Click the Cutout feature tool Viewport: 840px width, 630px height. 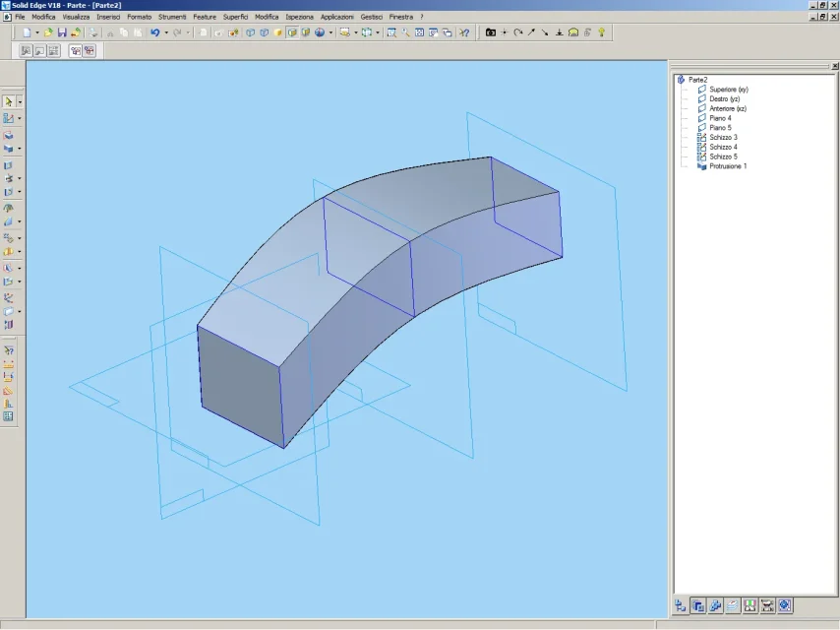9,149
